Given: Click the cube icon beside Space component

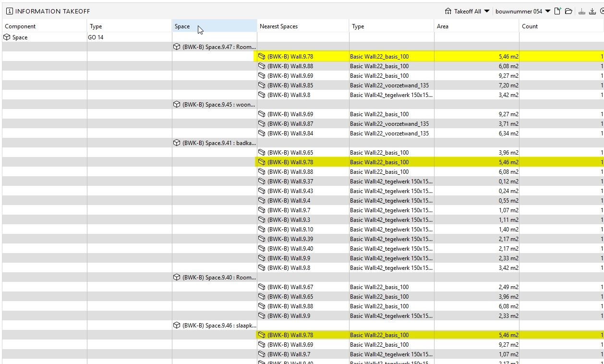Looking at the screenshot, I should click(x=7, y=37).
